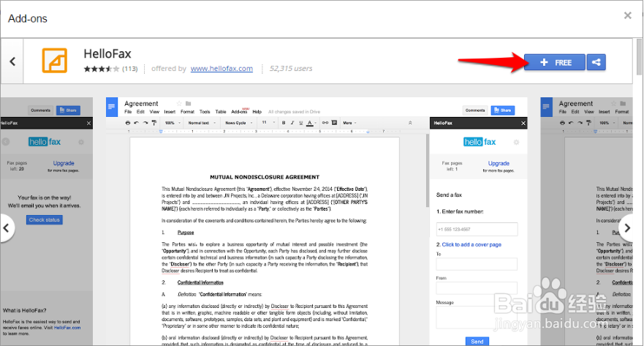Screen dimensions: 644x346
Task: Open the Normal text style dropdown
Action: click(x=202, y=123)
